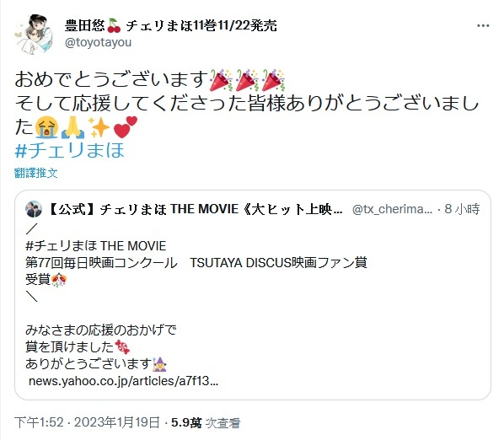
Task: Click the #チェリまほ hashtag in main tweet
Action: 70,150
